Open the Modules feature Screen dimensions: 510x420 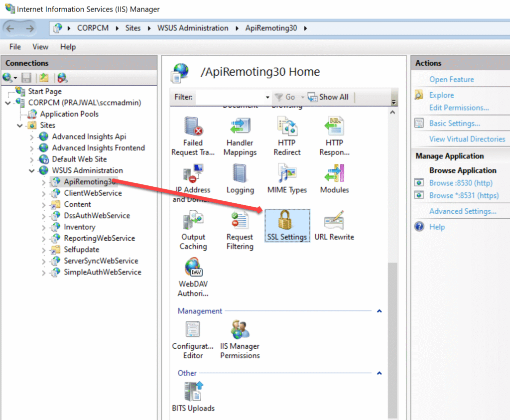(x=334, y=179)
